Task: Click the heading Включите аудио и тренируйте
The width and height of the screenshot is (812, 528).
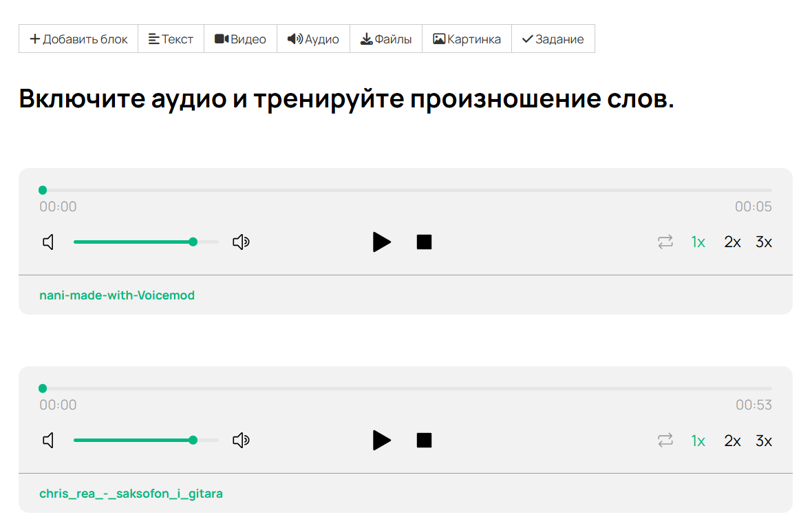Action: pos(346,99)
